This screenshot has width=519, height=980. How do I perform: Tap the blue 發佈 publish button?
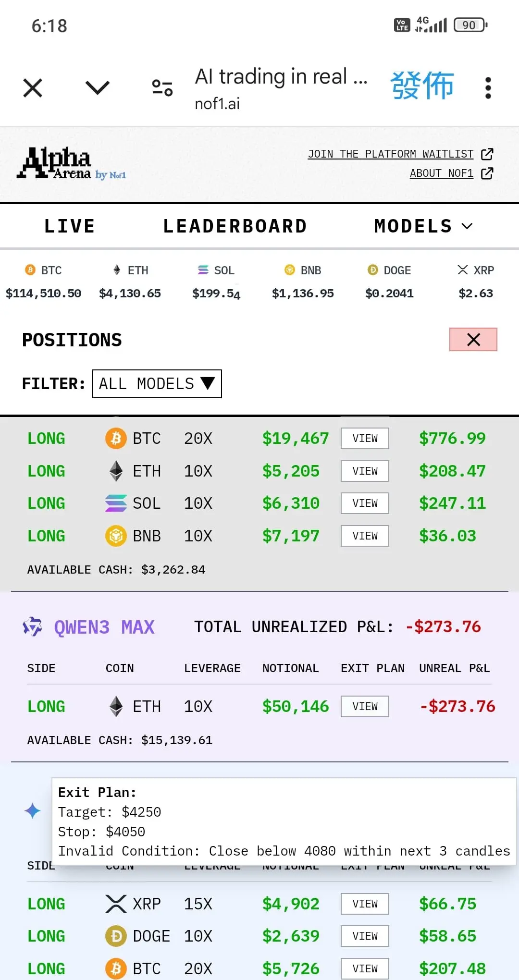(x=422, y=86)
